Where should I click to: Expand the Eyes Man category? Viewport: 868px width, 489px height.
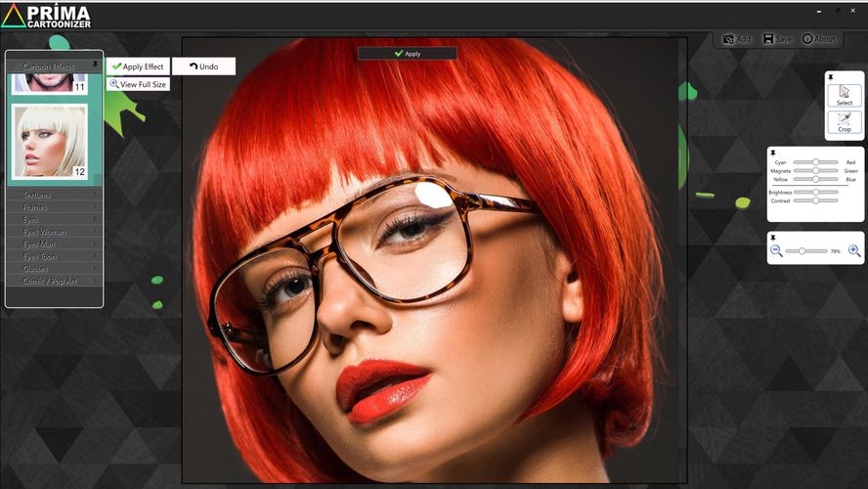(x=55, y=244)
